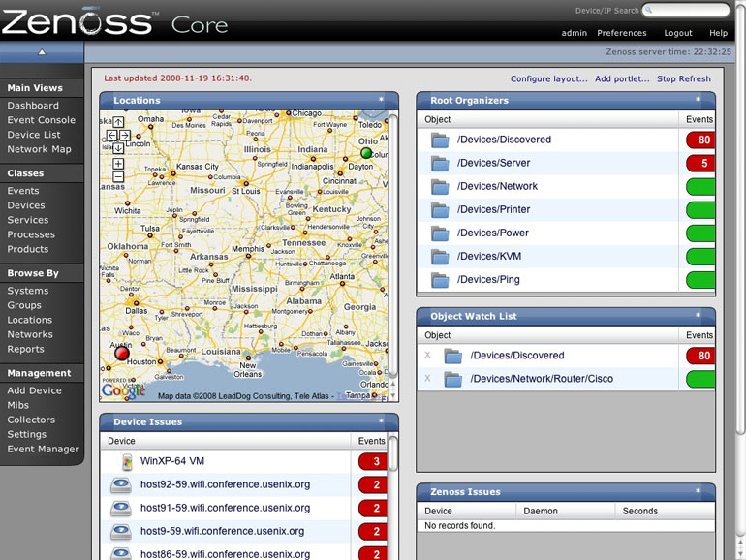Click the /Devices/Printer folder icon

(440, 210)
